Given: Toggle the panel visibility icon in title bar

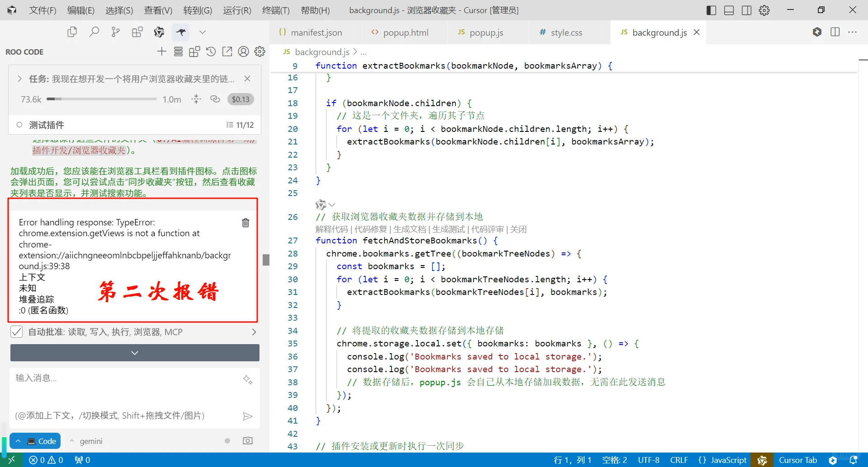Looking at the screenshot, I should tap(729, 10).
